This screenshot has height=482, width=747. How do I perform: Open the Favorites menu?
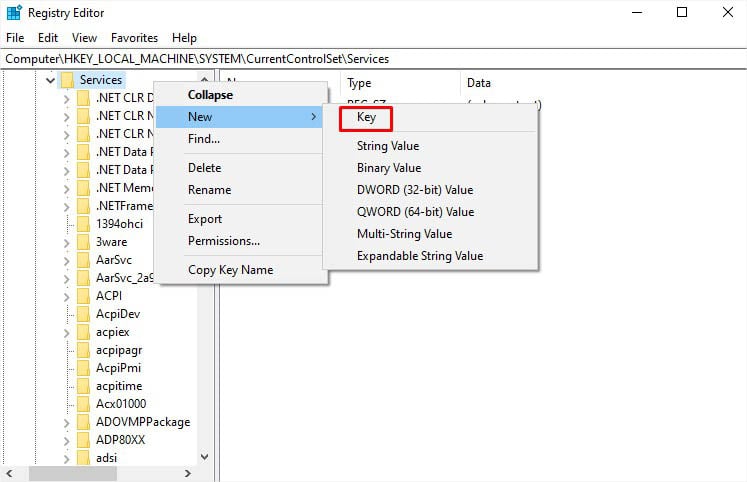134,38
